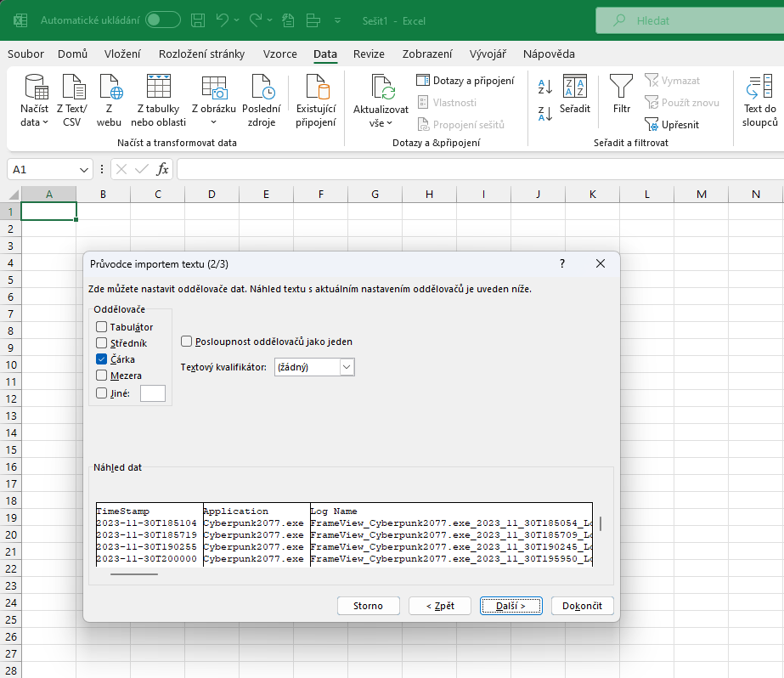Expand the Textový kvalifikátor dropdown
Screen dimensions: 784x678
pos(347,367)
